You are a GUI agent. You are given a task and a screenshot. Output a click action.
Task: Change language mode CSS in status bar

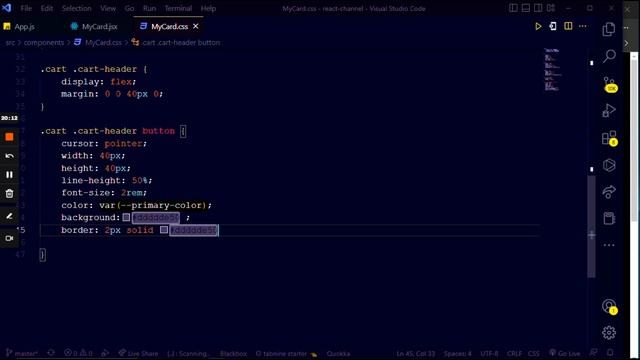(x=533, y=353)
